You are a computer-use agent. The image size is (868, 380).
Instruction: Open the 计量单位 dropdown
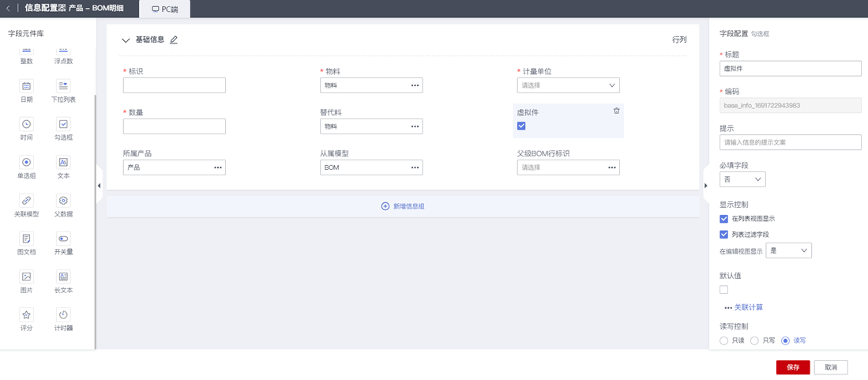568,85
